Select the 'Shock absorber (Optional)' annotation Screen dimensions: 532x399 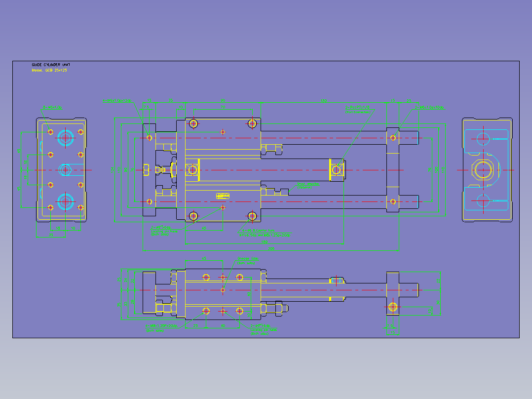pyautogui.click(x=308, y=186)
